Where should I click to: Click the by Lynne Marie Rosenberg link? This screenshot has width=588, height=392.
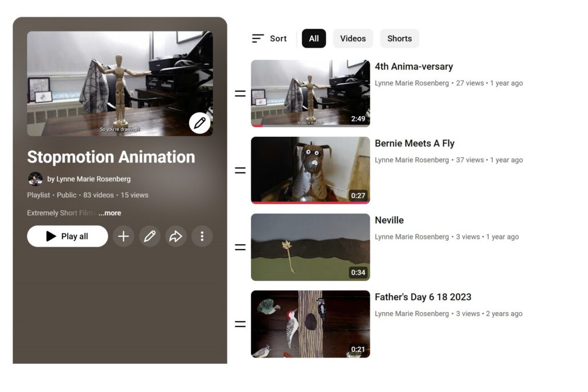(88, 179)
